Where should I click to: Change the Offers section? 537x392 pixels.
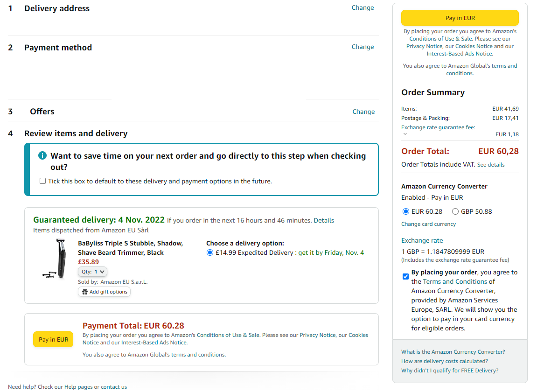click(363, 112)
